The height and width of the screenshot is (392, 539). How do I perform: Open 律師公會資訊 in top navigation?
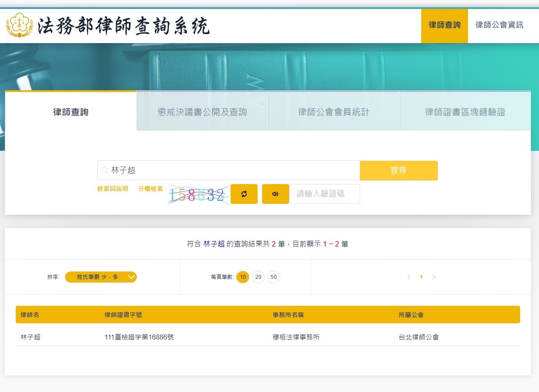499,25
